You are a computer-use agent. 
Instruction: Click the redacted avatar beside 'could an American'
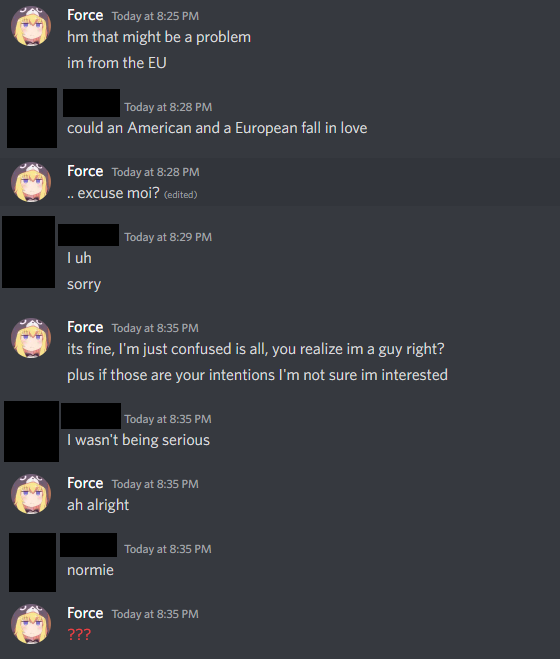coord(32,118)
